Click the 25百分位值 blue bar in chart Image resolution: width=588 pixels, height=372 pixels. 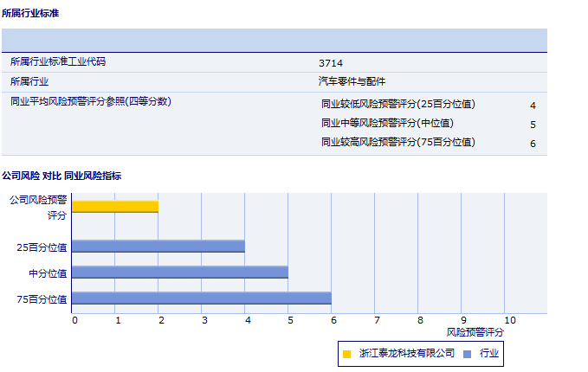[x=158, y=247]
